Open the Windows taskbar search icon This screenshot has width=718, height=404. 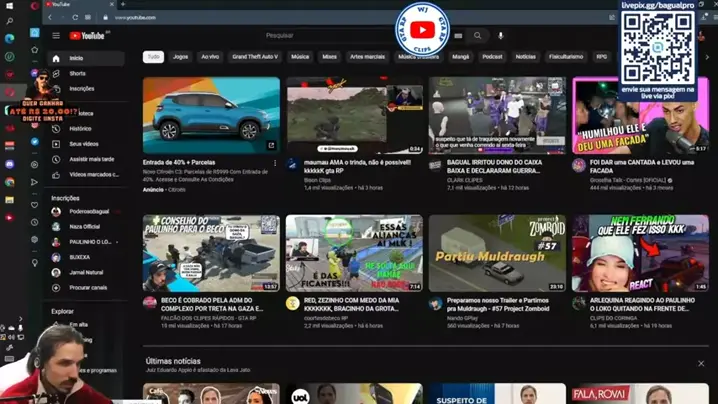pyautogui.click(x=10, y=21)
